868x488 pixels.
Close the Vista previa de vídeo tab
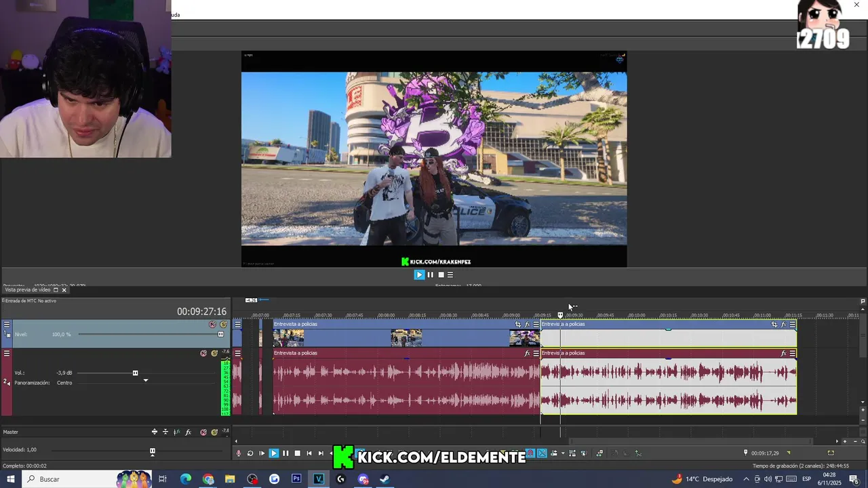pos(64,290)
